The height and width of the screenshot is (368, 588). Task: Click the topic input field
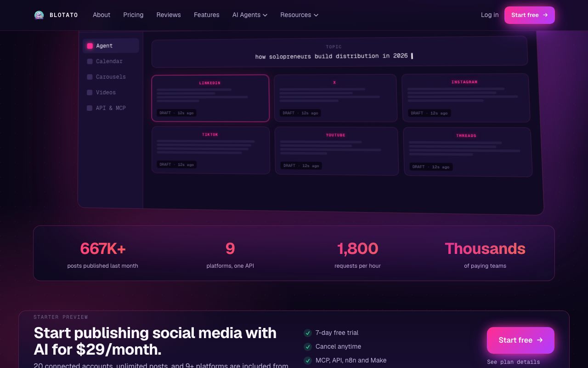coord(339,52)
